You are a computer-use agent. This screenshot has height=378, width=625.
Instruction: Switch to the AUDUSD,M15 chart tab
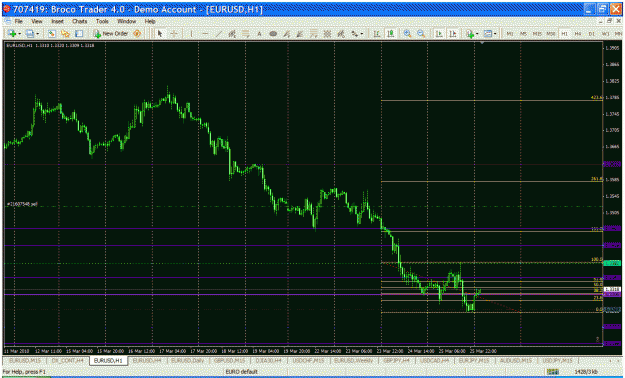516,360
